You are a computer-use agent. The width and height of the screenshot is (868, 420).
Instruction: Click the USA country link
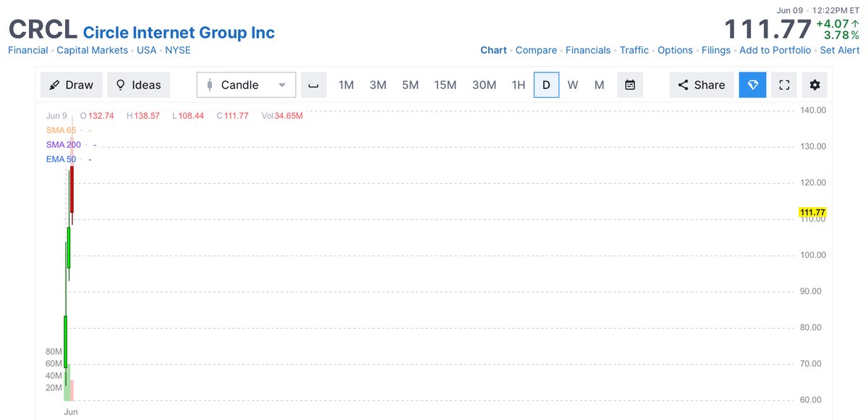pyautogui.click(x=146, y=50)
